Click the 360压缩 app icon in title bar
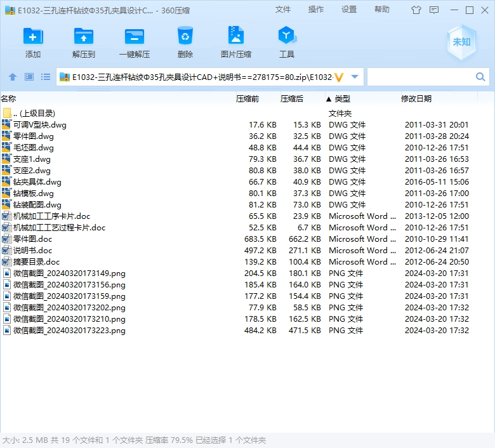The height and width of the screenshot is (448, 495). click(x=10, y=10)
